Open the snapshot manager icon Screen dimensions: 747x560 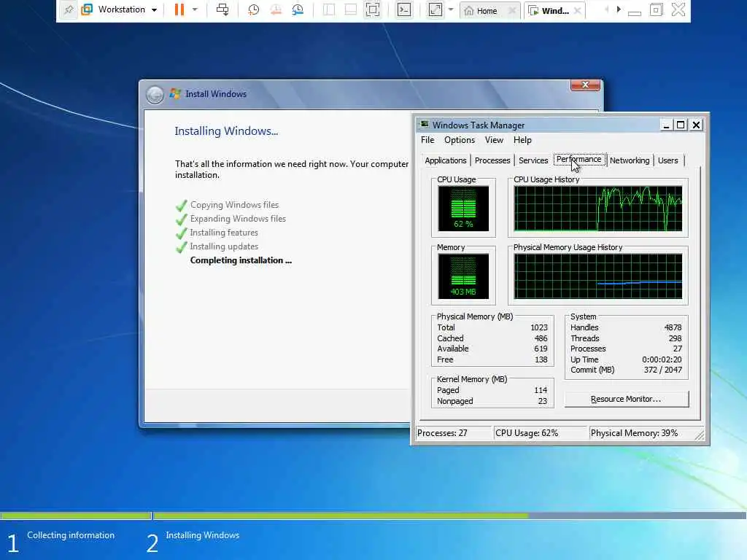pos(298,9)
